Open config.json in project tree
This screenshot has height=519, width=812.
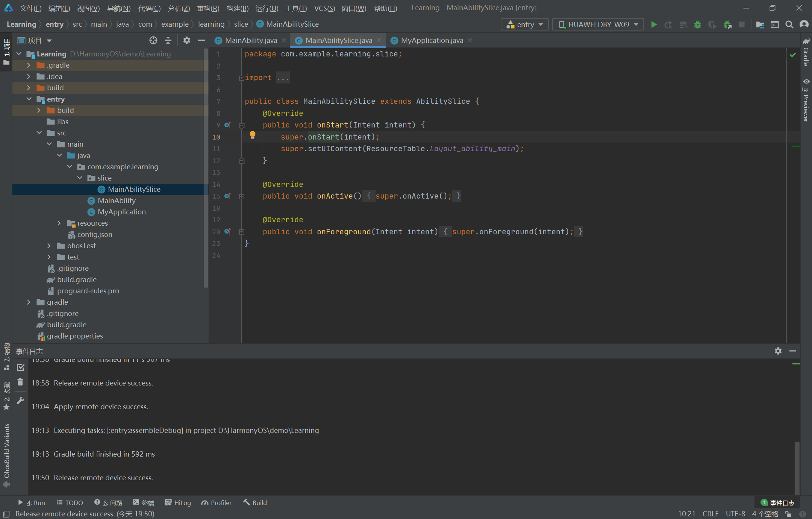(94, 234)
